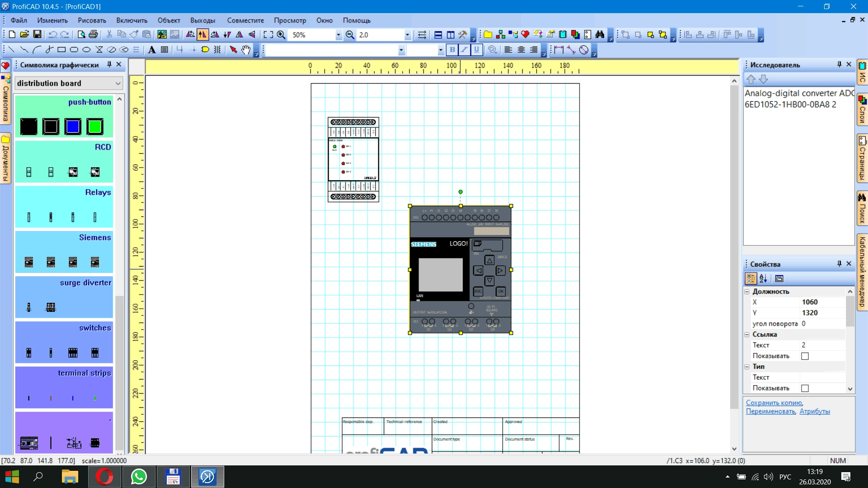Collapse the Должность property group

point(747,292)
